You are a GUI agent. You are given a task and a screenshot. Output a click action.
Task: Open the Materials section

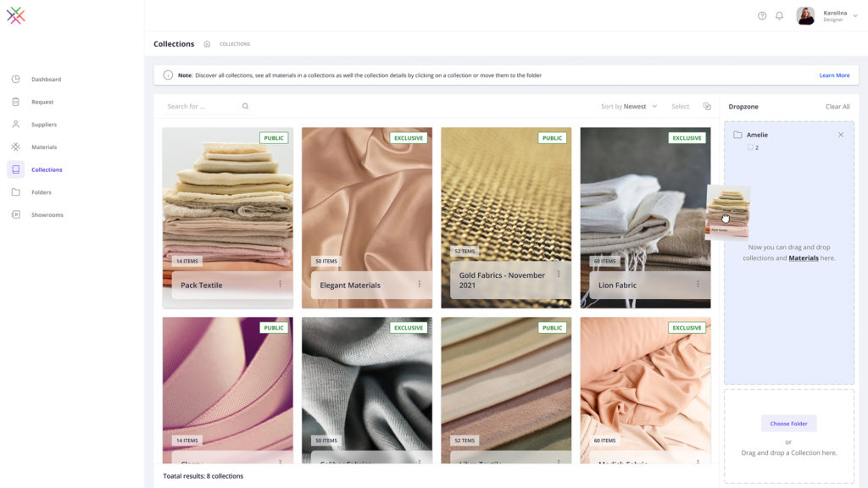click(x=44, y=147)
